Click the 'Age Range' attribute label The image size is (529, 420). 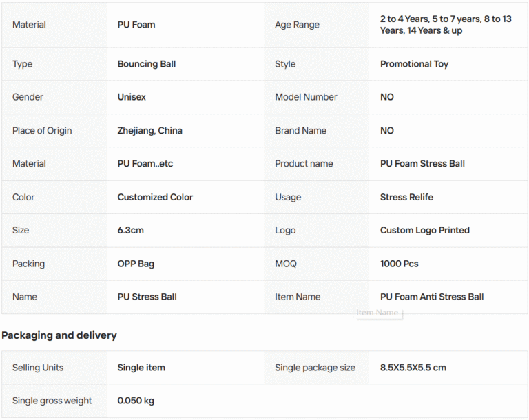[297, 25]
